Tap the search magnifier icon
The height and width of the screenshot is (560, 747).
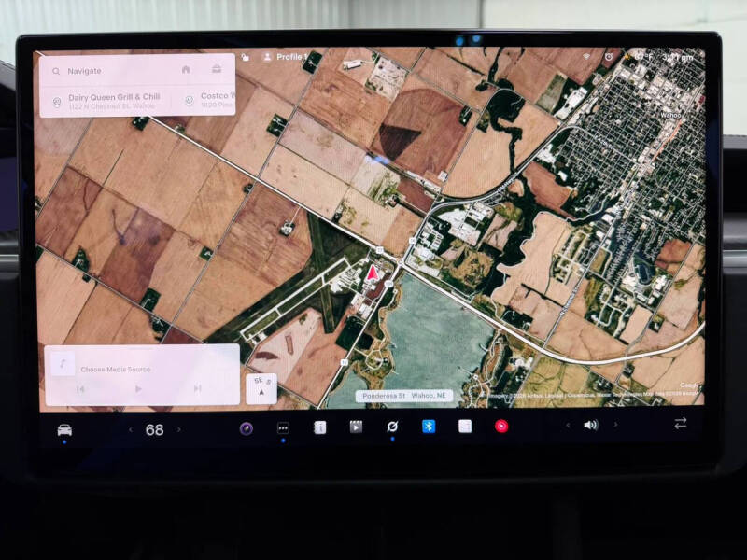pyautogui.click(x=56, y=71)
